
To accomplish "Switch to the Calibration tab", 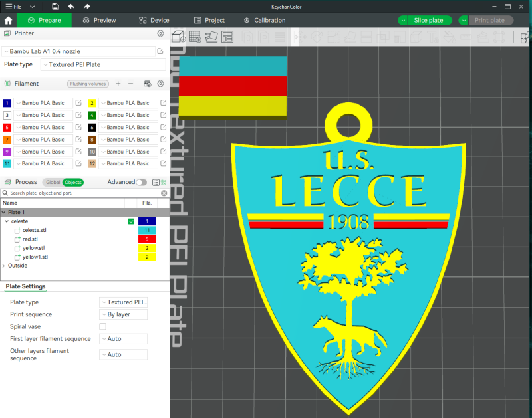I will (x=265, y=21).
